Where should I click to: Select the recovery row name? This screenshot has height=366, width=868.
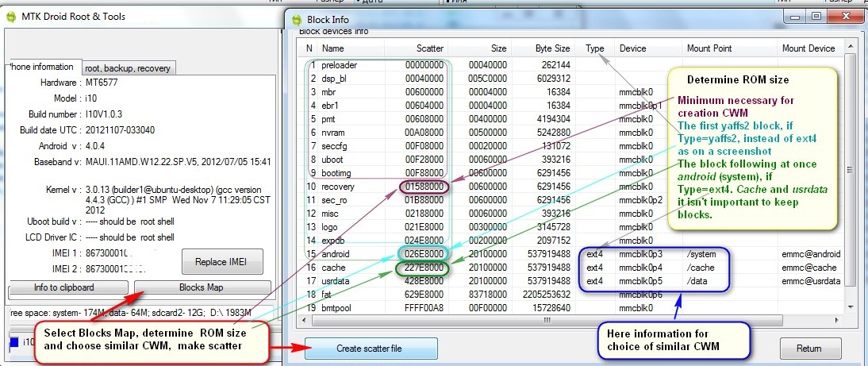click(x=338, y=187)
